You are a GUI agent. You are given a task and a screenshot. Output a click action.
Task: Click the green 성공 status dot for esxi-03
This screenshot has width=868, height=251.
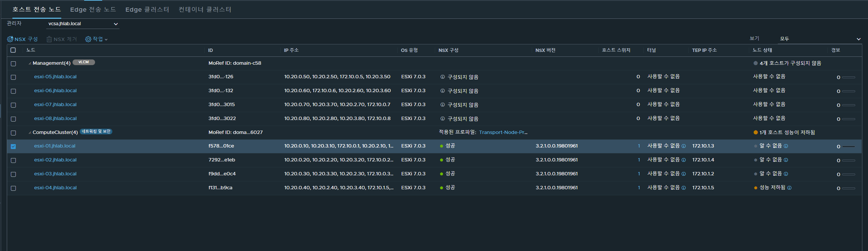pyautogui.click(x=442, y=174)
